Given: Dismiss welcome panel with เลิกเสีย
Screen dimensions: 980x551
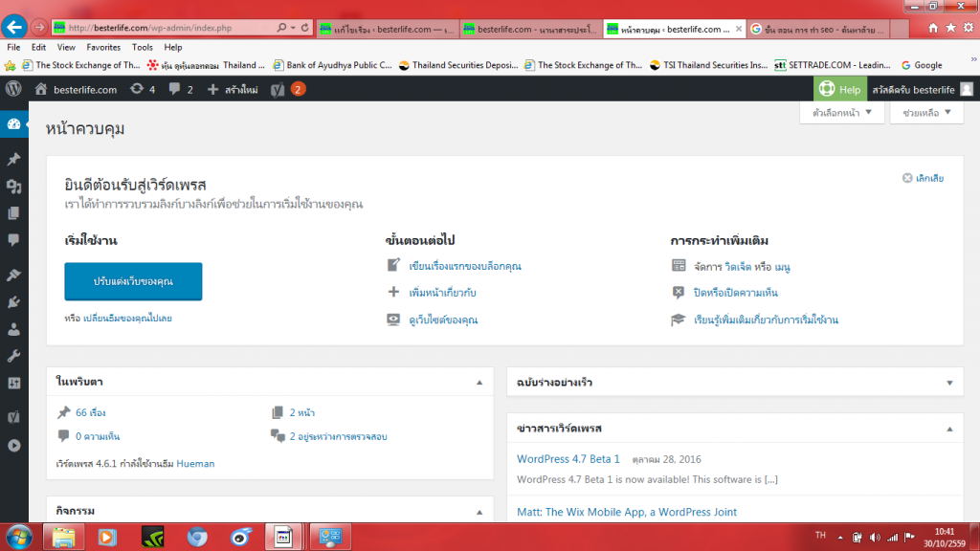Looking at the screenshot, I should pyautogui.click(x=924, y=178).
